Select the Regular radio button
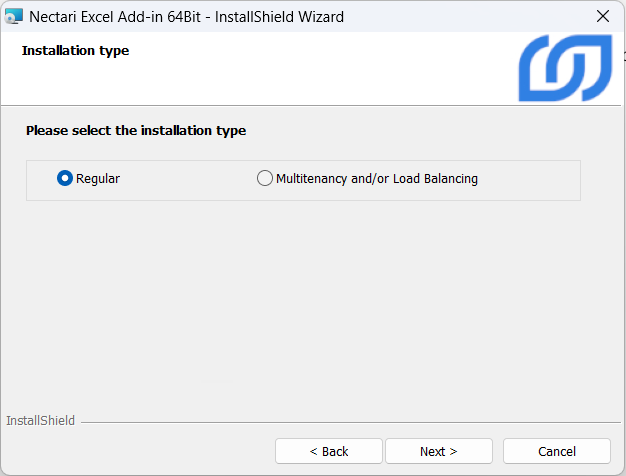The image size is (626, 476). [x=65, y=179]
